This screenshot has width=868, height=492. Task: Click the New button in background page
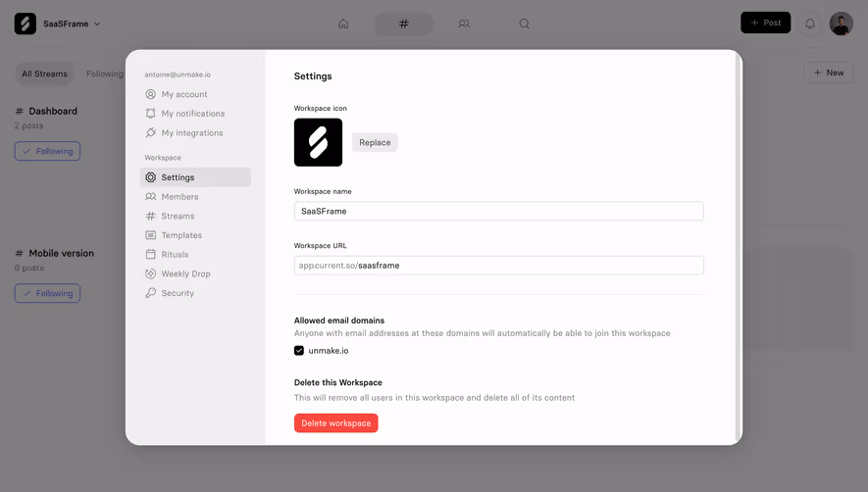(829, 73)
